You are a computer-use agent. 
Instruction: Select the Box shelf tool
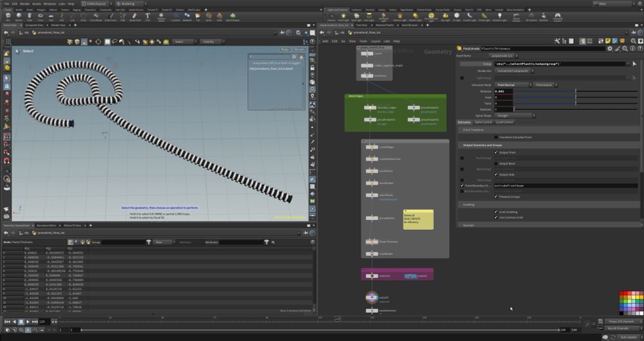point(8,17)
